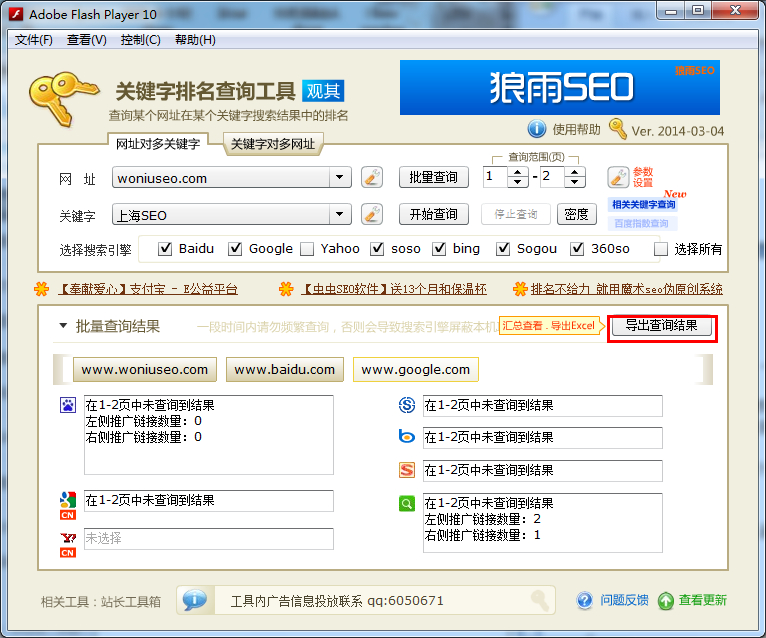Uncheck the 360so search engine checkbox
The image size is (766, 638).
coord(577,249)
